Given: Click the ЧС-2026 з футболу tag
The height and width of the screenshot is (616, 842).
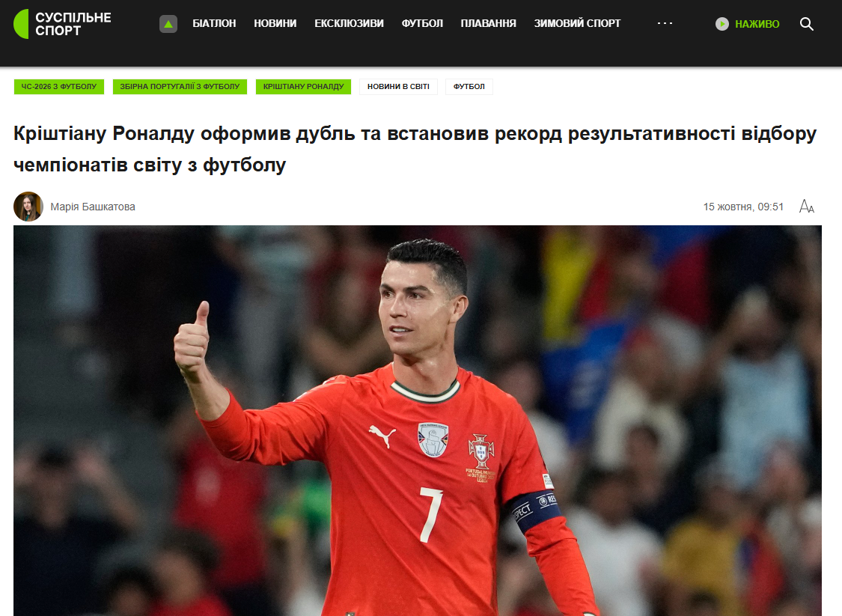Looking at the screenshot, I should click(x=59, y=87).
